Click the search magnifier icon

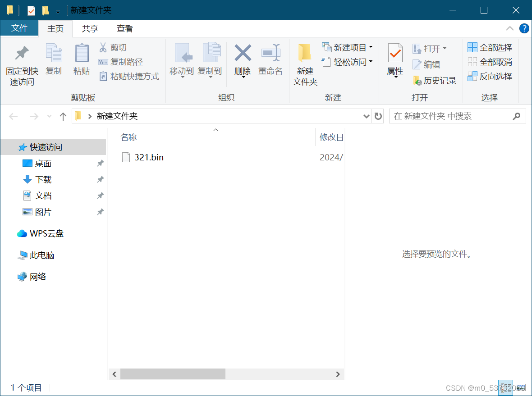[517, 116]
